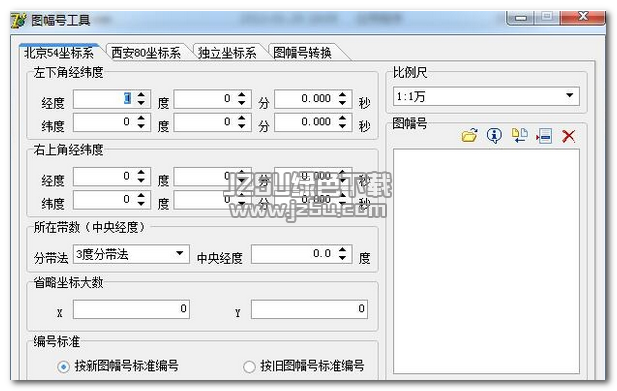This screenshot has height=391, width=617.
Task: Click the blue info bubble icon
Action: (x=494, y=136)
